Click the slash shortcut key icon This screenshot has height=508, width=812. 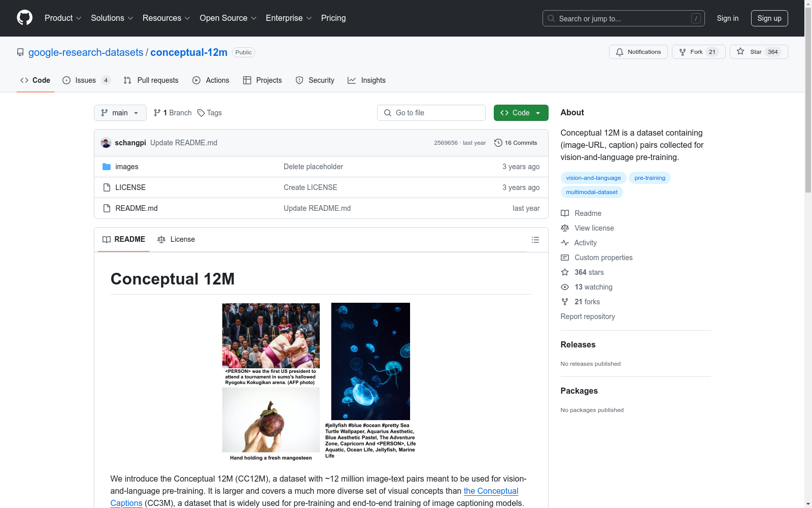(696, 18)
